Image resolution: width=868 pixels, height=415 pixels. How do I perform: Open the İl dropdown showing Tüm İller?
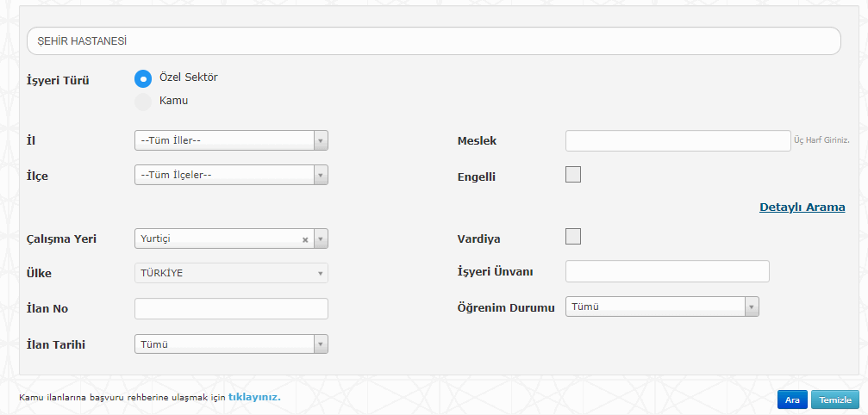231,140
